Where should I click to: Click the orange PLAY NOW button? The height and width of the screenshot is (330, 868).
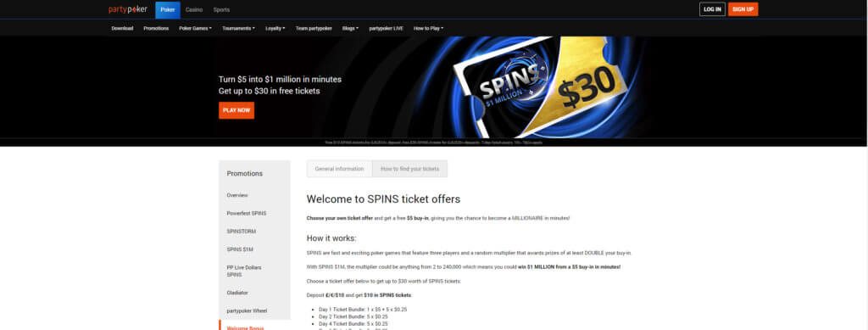[236, 110]
